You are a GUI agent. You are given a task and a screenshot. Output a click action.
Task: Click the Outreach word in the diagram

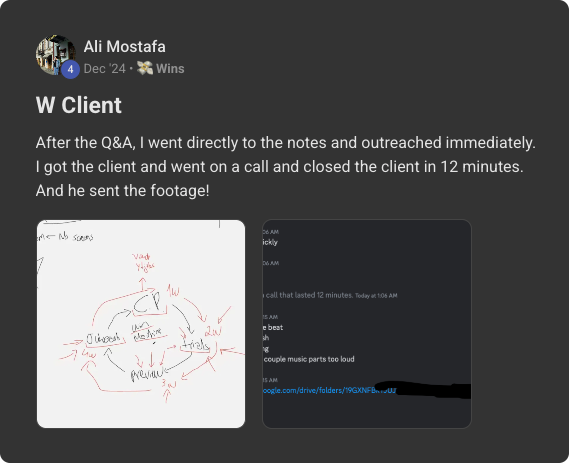(103, 339)
